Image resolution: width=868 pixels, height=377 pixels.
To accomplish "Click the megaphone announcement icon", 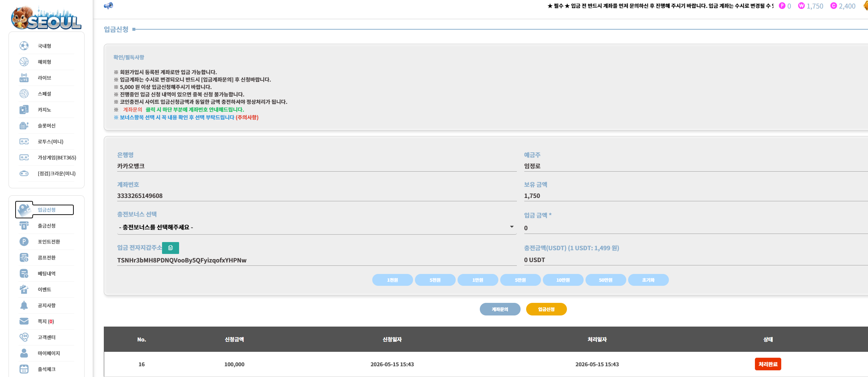I will [x=108, y=6].
